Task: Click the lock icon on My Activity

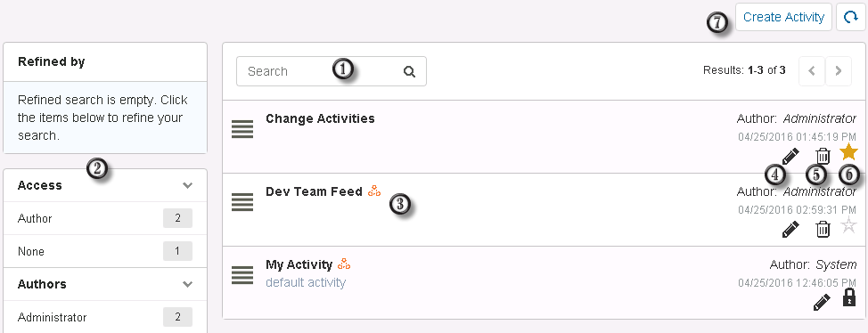Action: tap(848, 297)
